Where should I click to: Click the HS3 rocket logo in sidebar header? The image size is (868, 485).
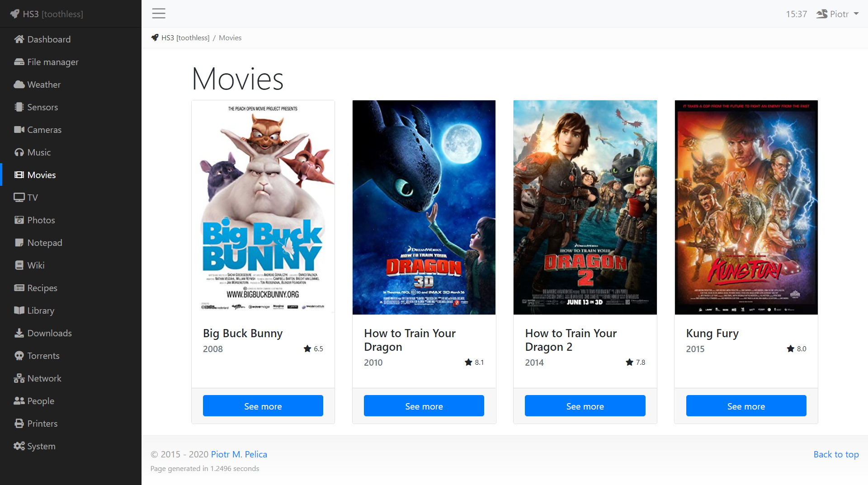pyautogui.click(x=15, y=14)
